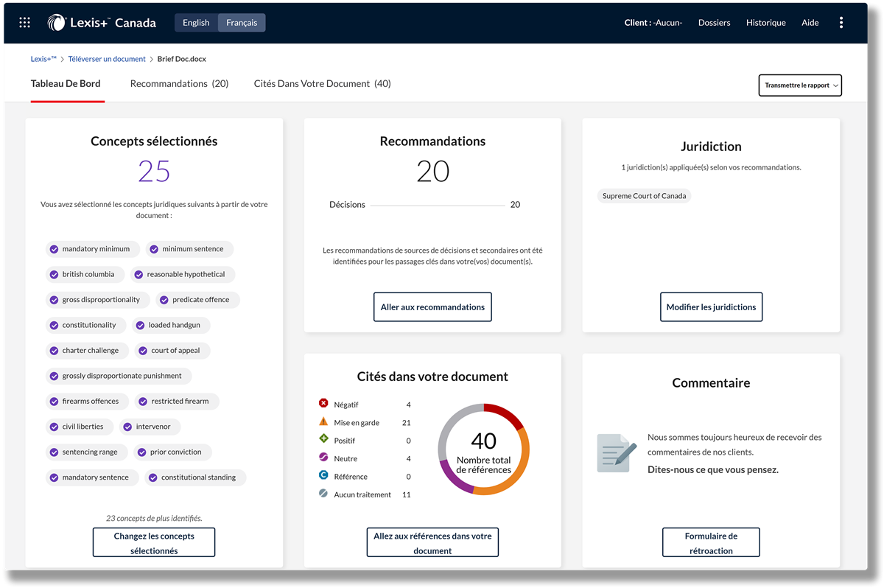The image size is (884, 588).
Task: Click the Aller aux recommandations button
Action: (432, 307)
